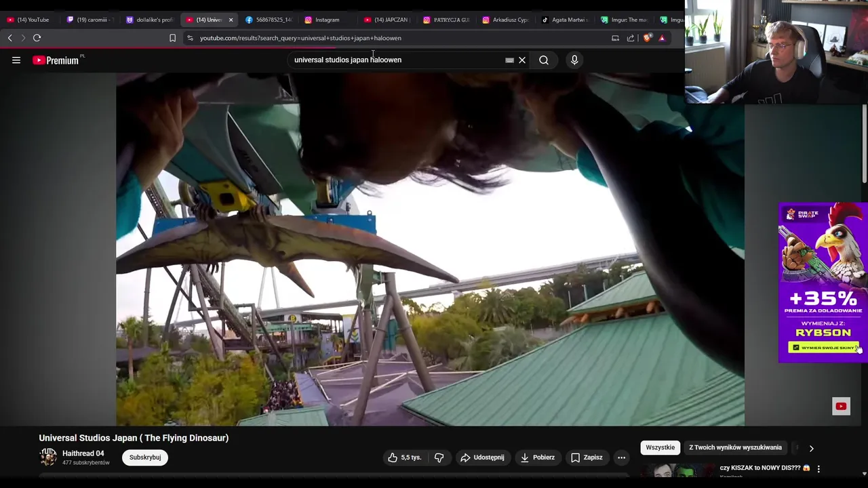Switch to the '(19) caromiii' Twitch tab
This screenshot has width=868, height=488.
[90, 20]
